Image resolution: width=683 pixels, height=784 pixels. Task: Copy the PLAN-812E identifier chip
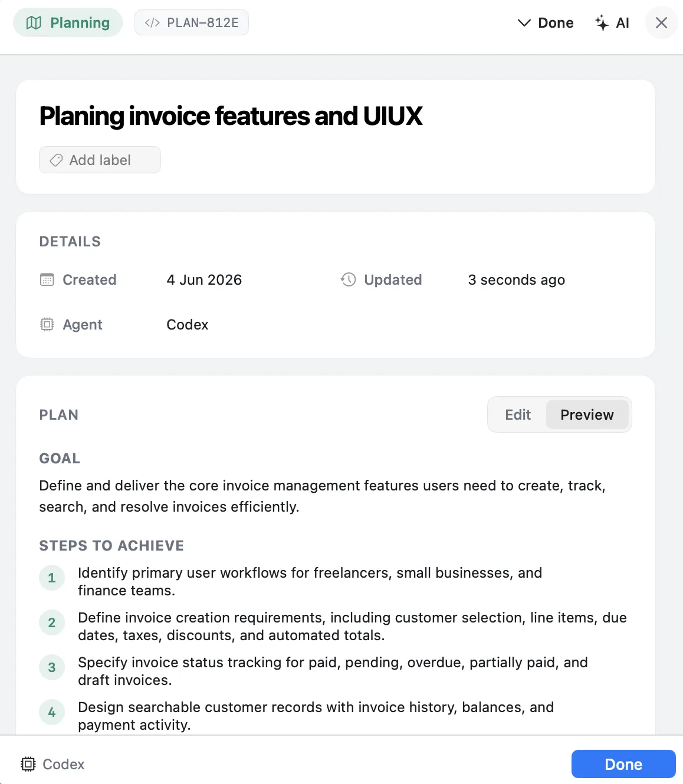coord(192,23)
